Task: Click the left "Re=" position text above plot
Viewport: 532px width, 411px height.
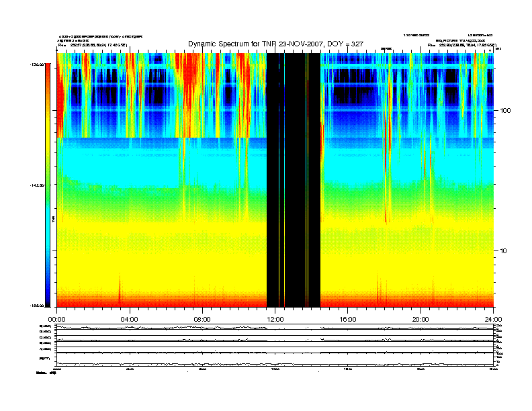Action: tap(93, 45)
